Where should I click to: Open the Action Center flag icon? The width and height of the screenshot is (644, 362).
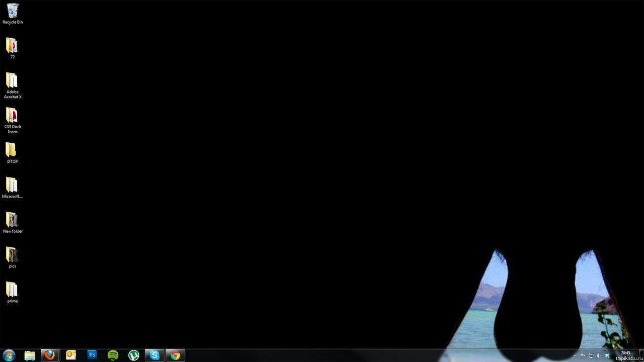[x=583, y=355]
